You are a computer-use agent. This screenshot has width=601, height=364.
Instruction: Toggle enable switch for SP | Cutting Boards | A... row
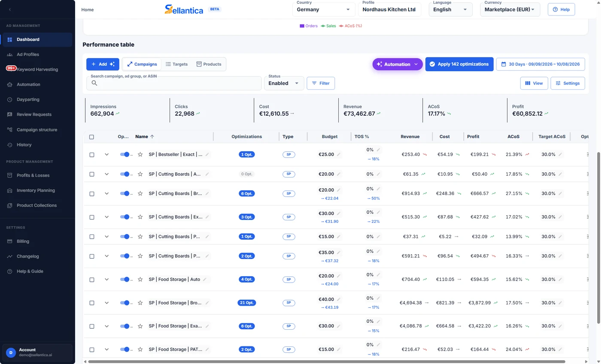125,174
